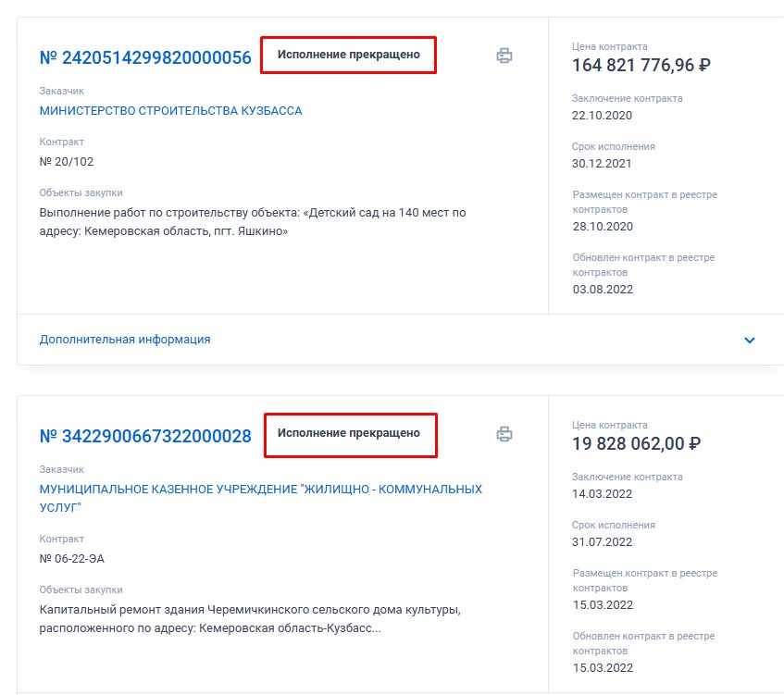
Task: Open contract № 2420514299820000056
Action: (x=145, y=57)
